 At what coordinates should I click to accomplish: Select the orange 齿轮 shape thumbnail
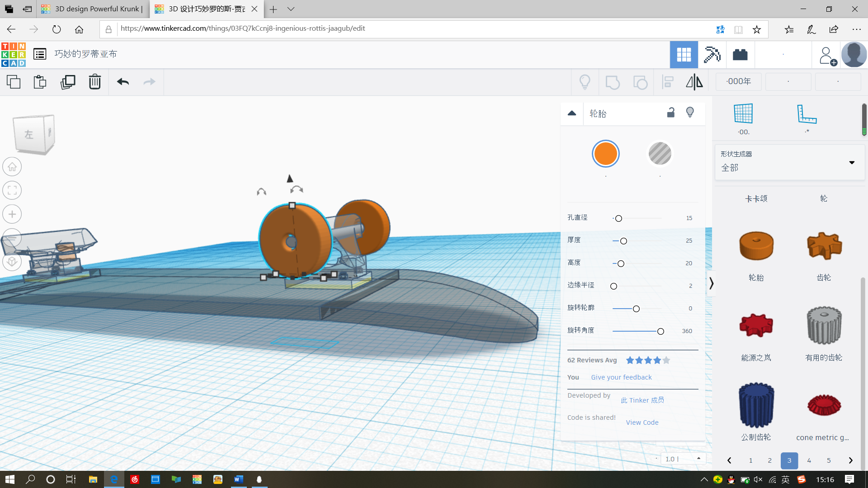click(x=824, y=246)
